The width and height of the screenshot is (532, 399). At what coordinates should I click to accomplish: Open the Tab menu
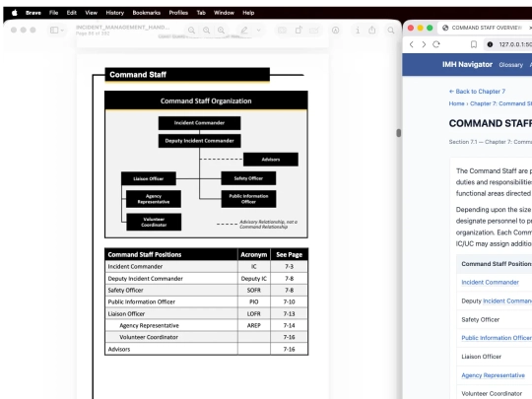[x=201, y=13]
